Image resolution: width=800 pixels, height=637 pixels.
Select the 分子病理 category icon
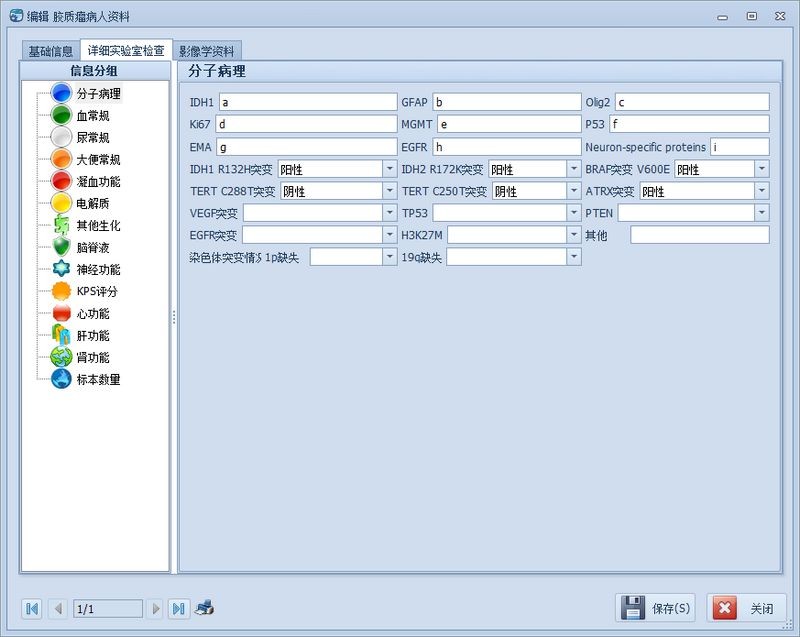[61, 95]
